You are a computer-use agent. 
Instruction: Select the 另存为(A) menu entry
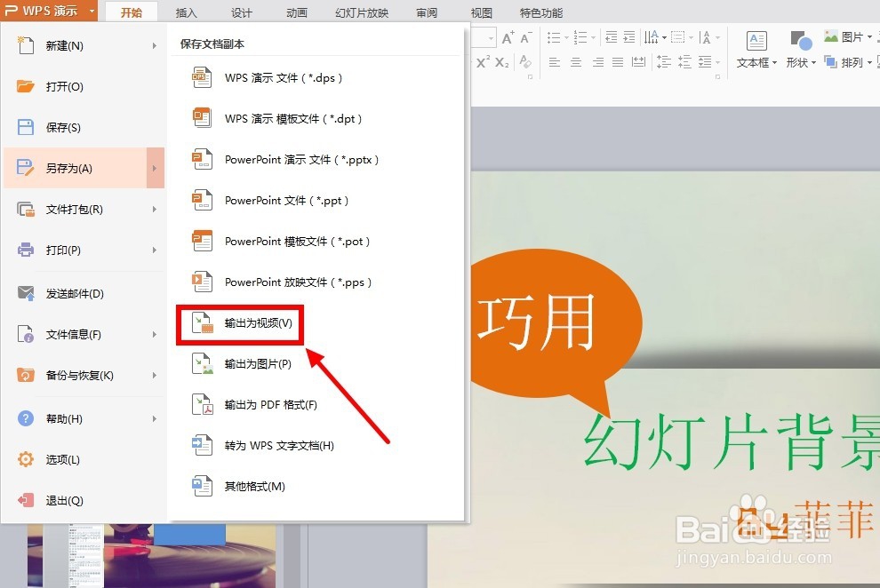point(84,168)
